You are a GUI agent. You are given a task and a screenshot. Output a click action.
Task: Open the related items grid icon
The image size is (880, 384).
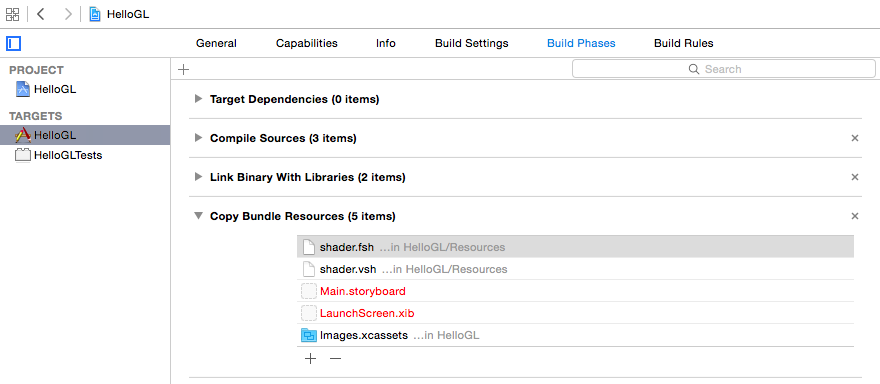coord(12,14)
